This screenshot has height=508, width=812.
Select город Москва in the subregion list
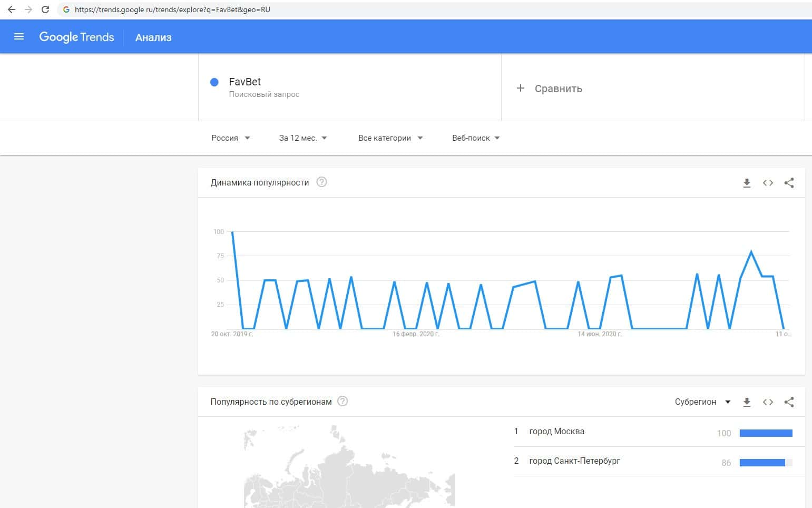click(556, 432)
